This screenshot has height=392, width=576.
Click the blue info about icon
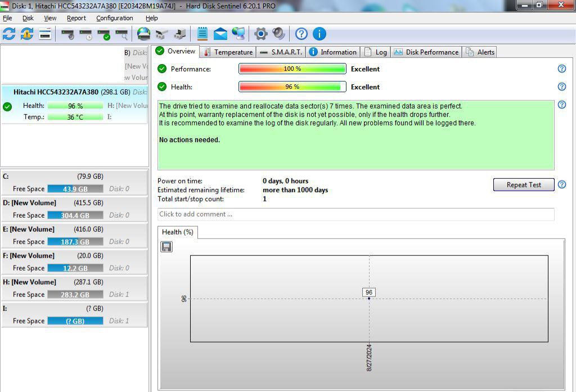point(319,34)
